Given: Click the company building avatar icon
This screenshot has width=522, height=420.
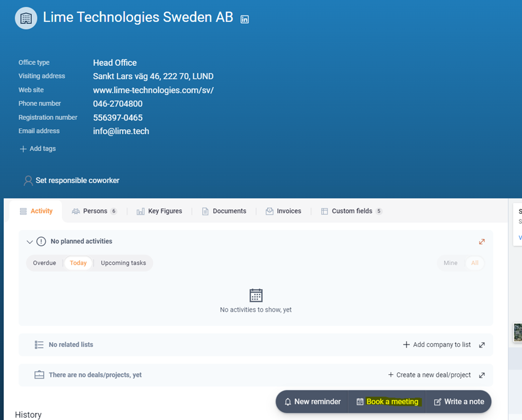Looking at the screenshot, I should [26, 18].
